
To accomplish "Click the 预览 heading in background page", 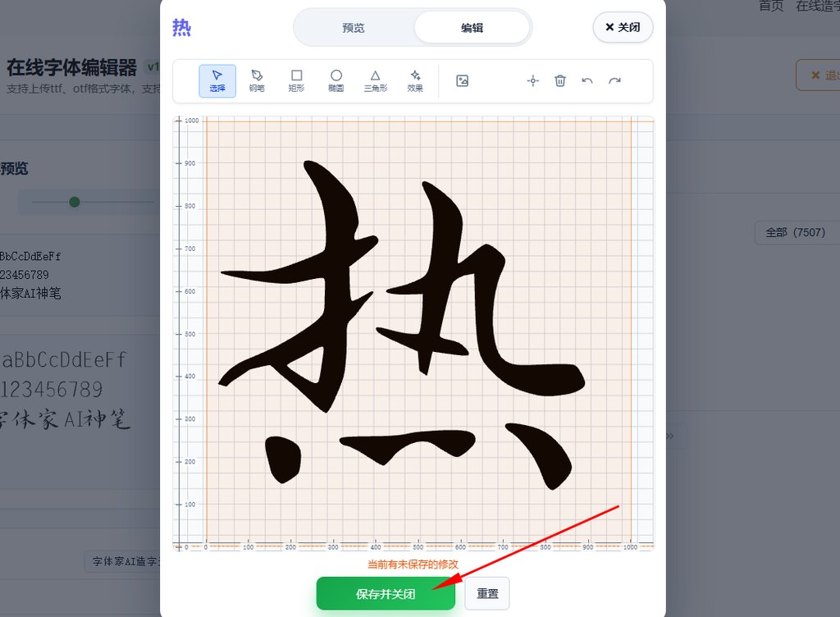I will coord(14,169).
